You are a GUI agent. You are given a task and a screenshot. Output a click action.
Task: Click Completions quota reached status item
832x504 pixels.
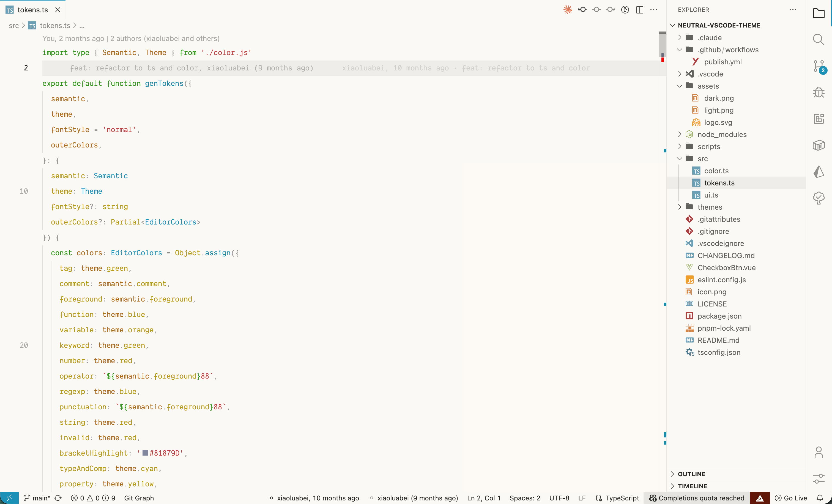click(x=697, y=498)
